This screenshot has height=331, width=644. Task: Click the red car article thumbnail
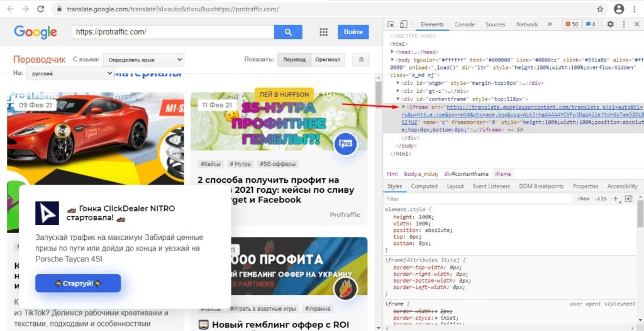(96, 138)
